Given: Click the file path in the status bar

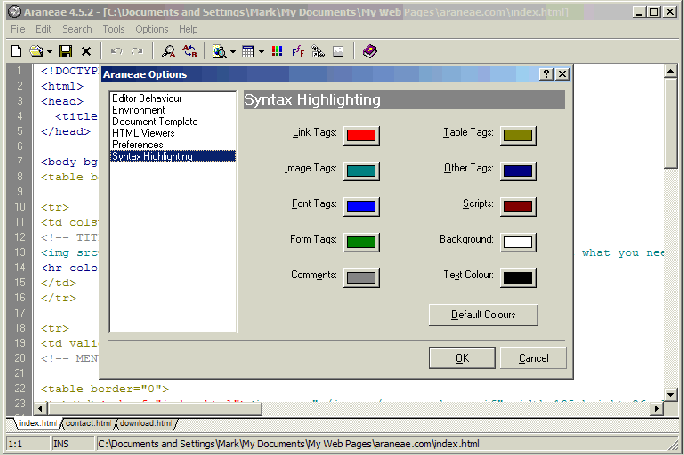Looking at the screenshot, I should pyautogui.click(x=289, y=444).
